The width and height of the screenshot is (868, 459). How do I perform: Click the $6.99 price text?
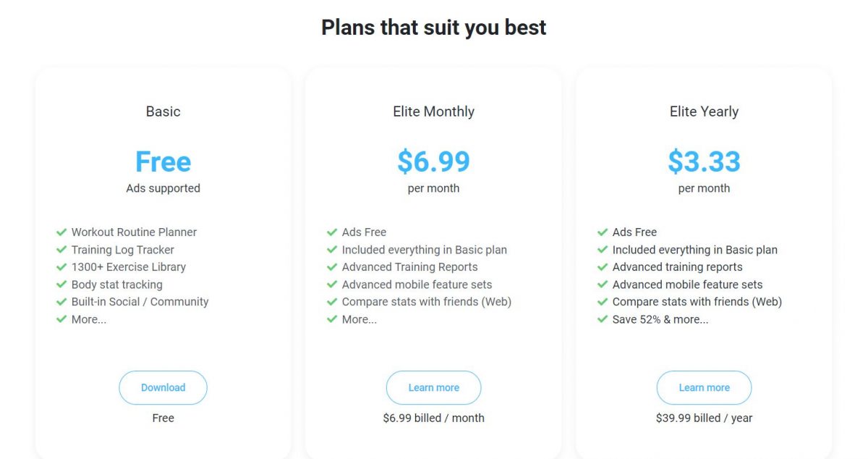433,161
